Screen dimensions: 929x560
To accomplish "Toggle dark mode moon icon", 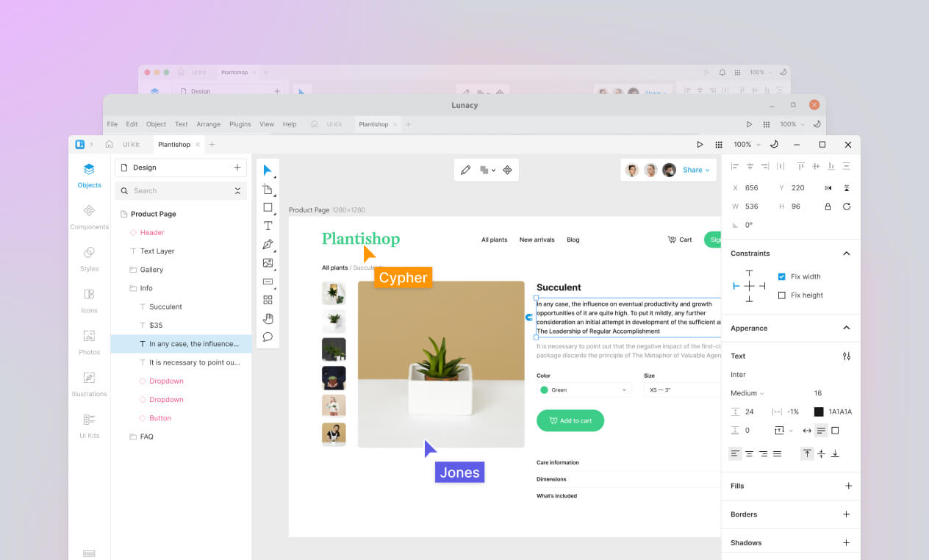I will pos(773,145).
